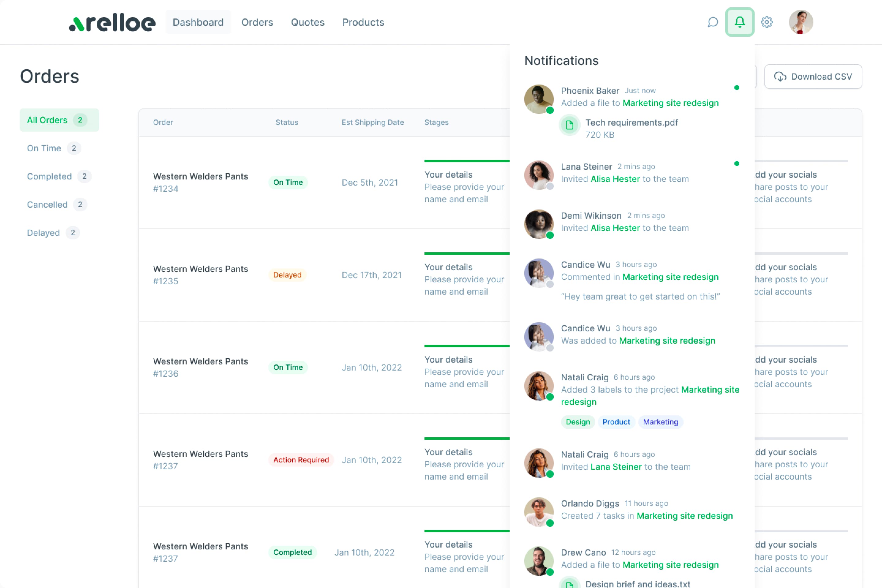The height and width of the screenshot is (588, 882).
Task: Click the user profile avatar
Action: click(x=801, y=22)
